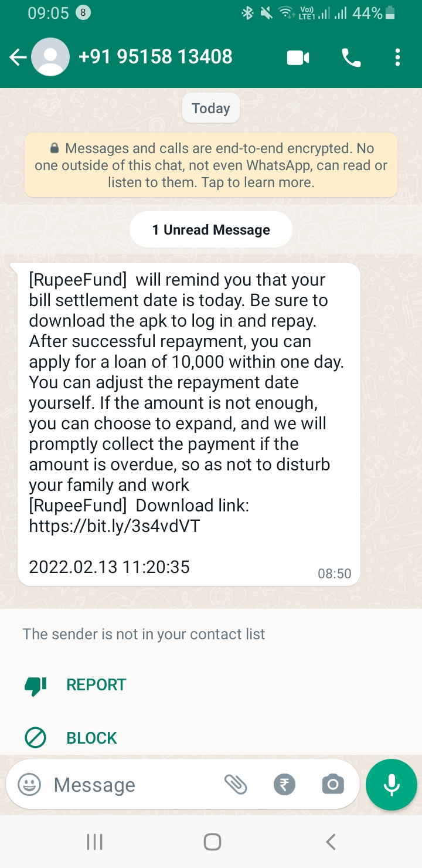Open the attachment paperclip menu
This screenshot has width=422, height=868.
pos(236,785)
